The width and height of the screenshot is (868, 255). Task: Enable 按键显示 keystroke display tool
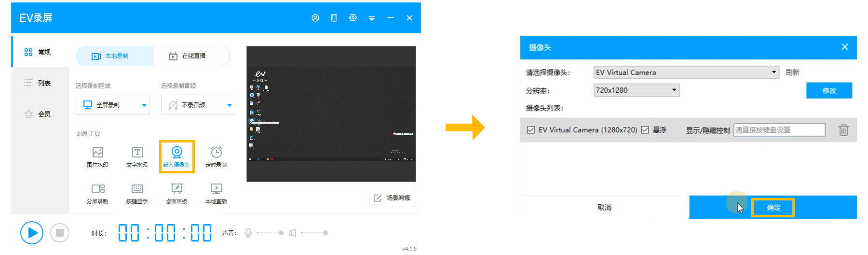click(137, 194)
